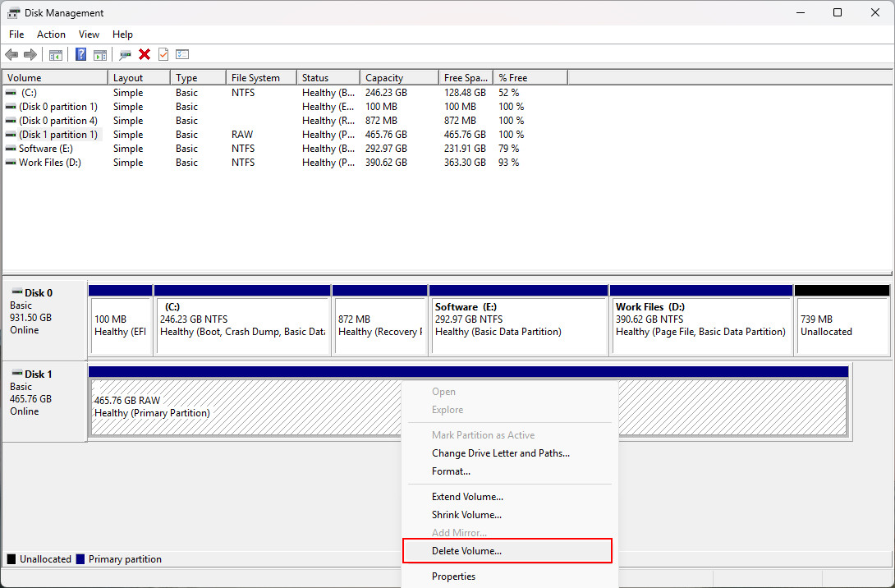Click the red X Delete toolbar icon

click(145, 55)
